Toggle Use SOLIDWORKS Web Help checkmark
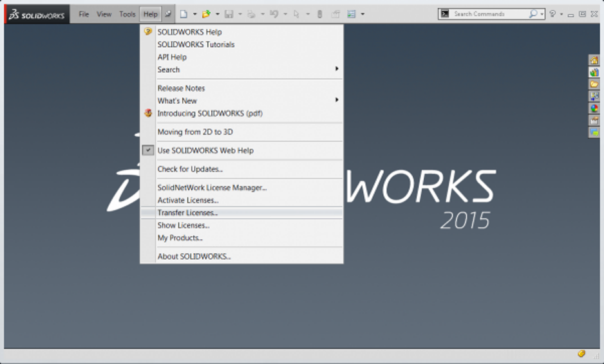 click(148, 150)
